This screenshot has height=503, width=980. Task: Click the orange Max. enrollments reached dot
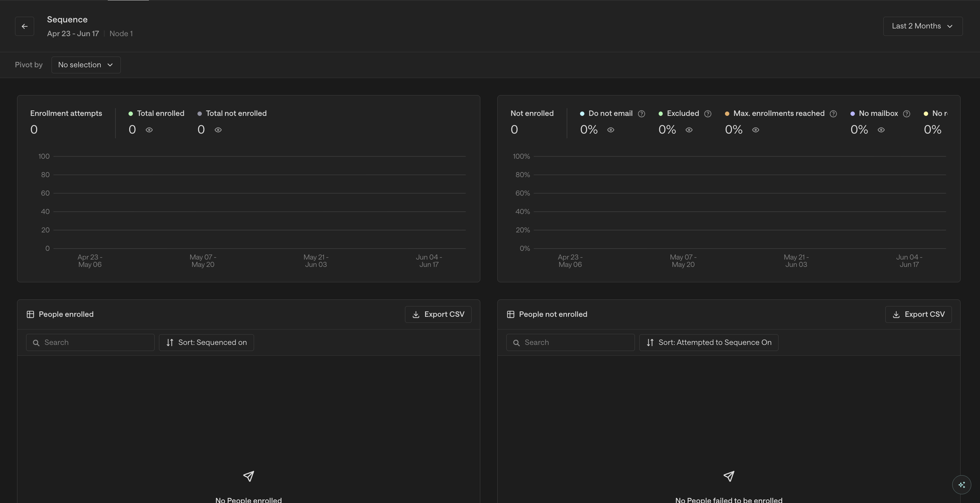[x=727, y=114]
